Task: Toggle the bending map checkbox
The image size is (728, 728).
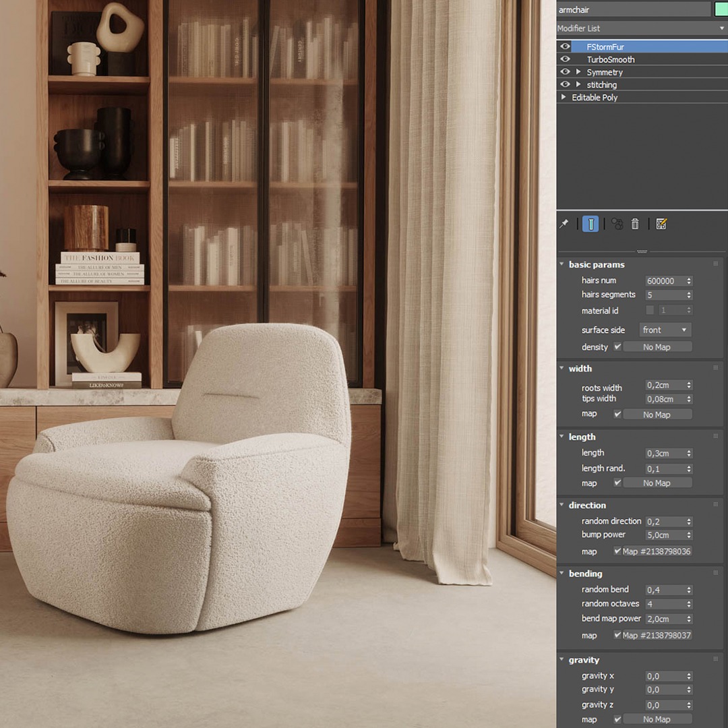Action: [617, 634]
